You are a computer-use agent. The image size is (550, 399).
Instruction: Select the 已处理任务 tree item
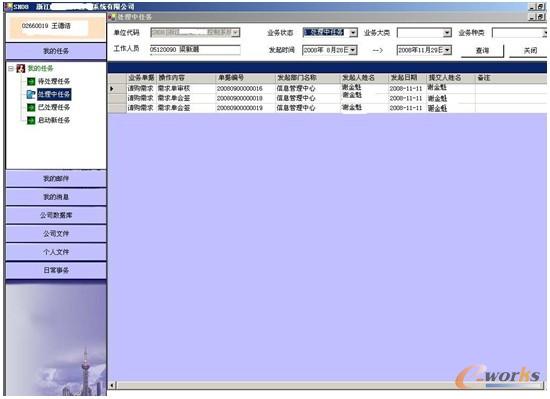[54, 107]
